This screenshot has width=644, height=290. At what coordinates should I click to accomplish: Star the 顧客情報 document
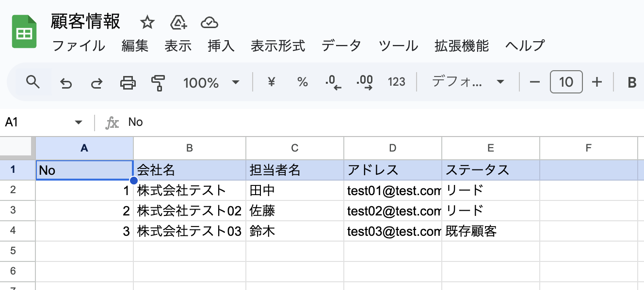point(147,22)
